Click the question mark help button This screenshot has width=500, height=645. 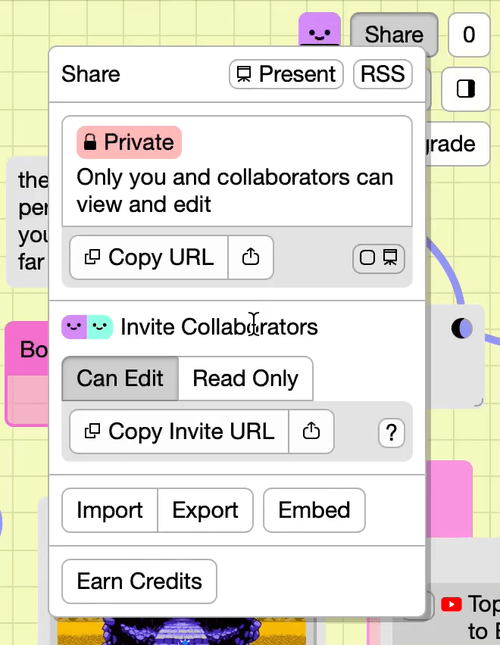(391, 432)
